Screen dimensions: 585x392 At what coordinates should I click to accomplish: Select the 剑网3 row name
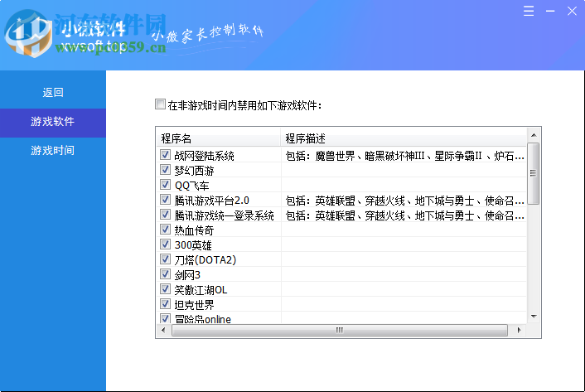click(187, 275)
